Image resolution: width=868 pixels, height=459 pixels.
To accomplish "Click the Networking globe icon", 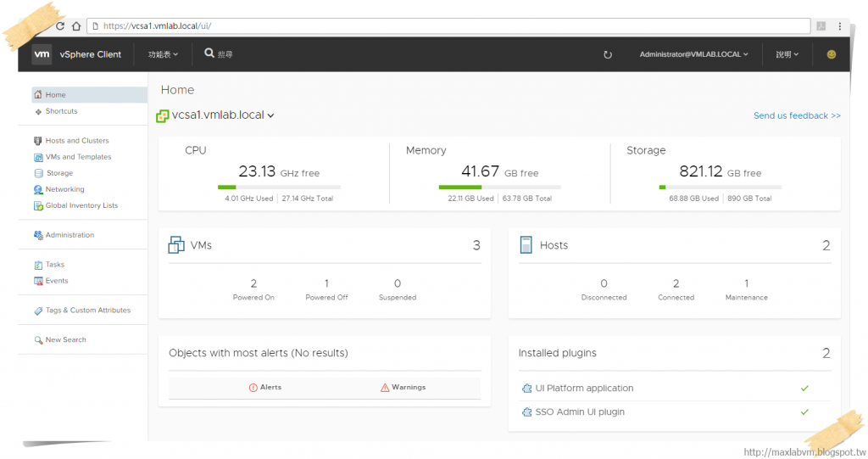I will (38, 189).
